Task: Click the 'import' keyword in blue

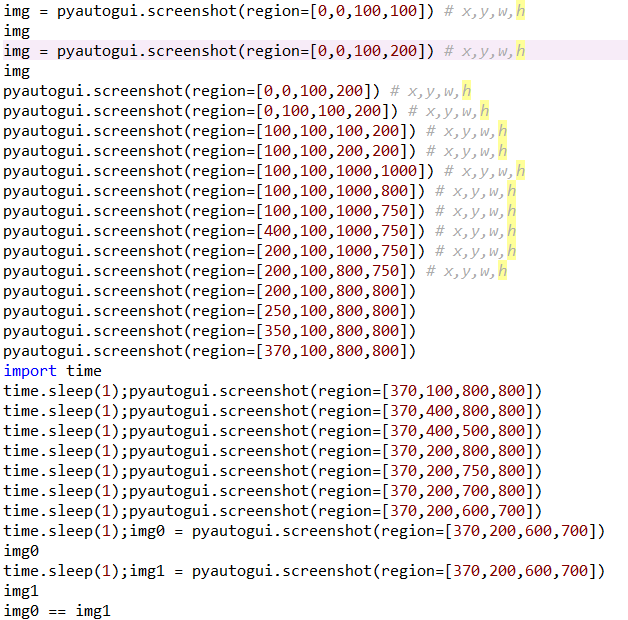Action: [x=30, y=371]
